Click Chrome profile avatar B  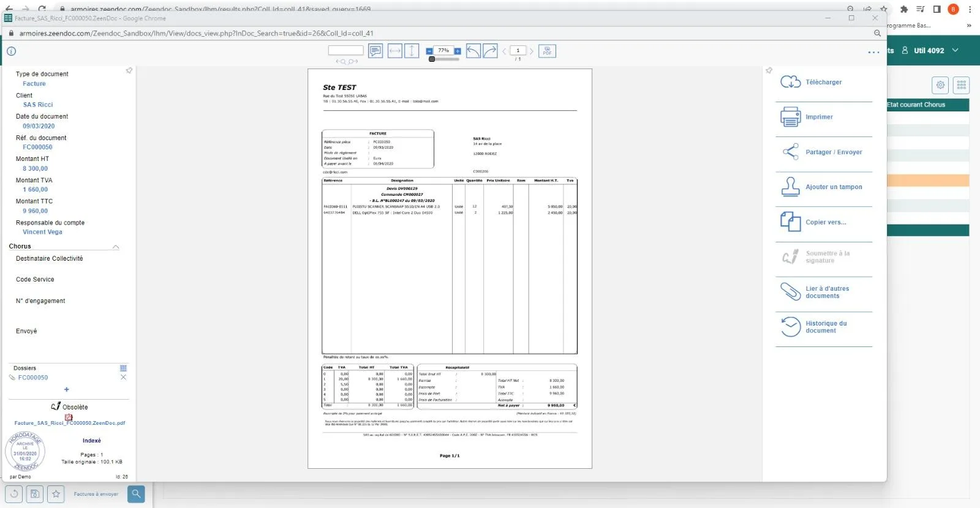(953, 9)
